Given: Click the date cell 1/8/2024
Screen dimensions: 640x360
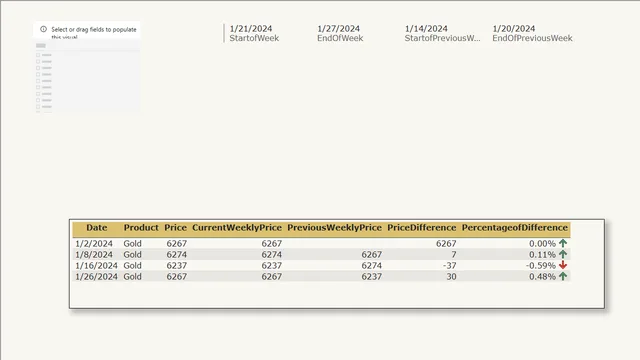Looking at the screenshot, I should 94,255.
